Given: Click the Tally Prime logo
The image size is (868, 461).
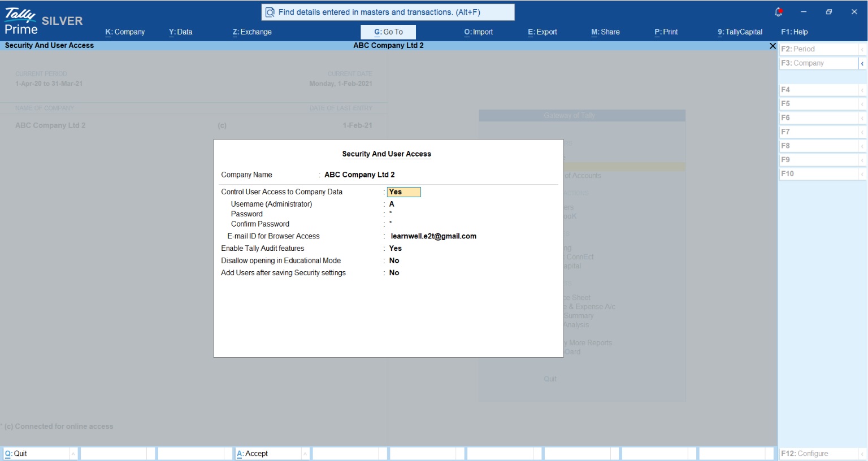Looking at the screenshot, I should click(x=20, y=21).
